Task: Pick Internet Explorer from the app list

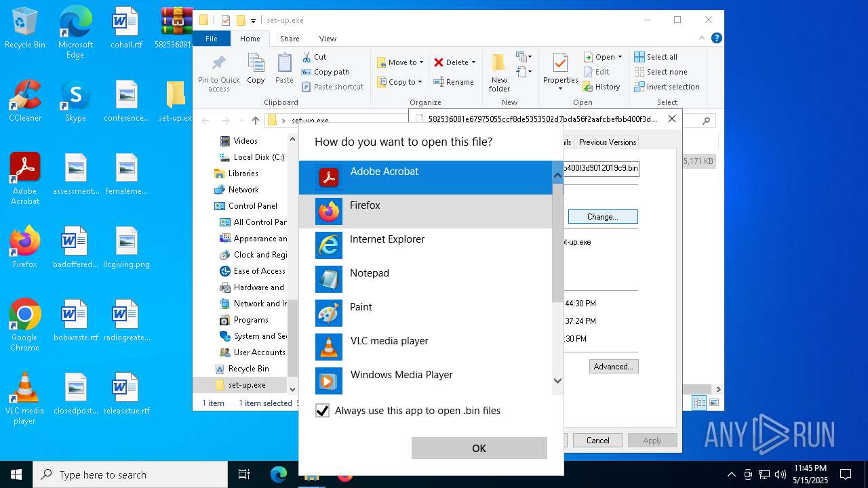Action: click(425, 245)
